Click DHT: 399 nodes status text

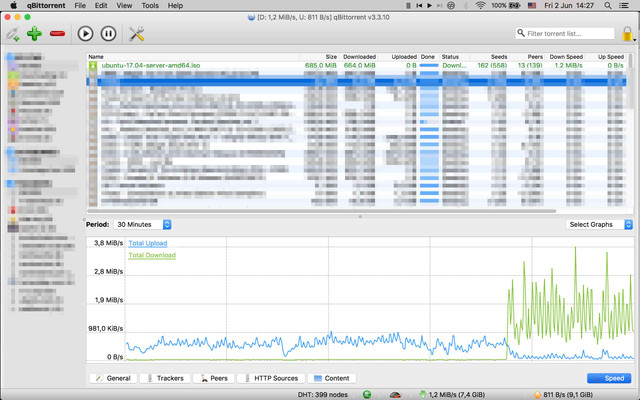(x=323, y=395)
